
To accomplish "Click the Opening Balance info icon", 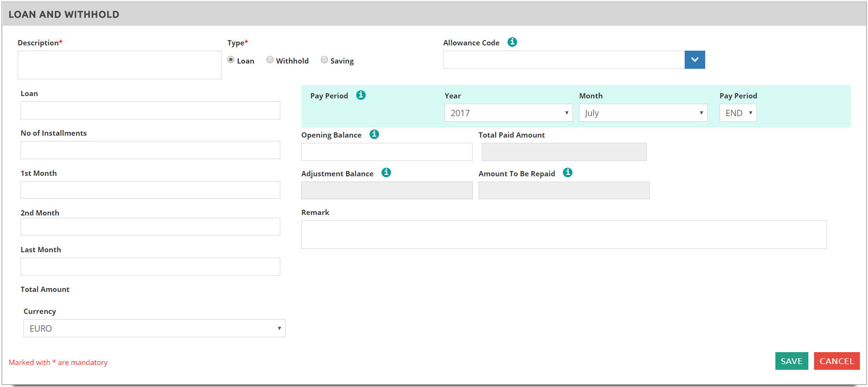I will click(x=374, y=134).
